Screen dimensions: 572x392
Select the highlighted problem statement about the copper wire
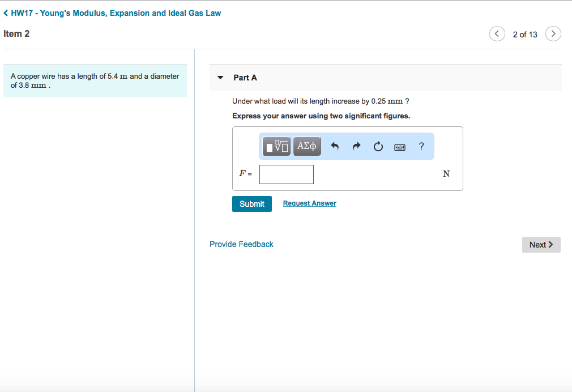(x=95, y=80)
